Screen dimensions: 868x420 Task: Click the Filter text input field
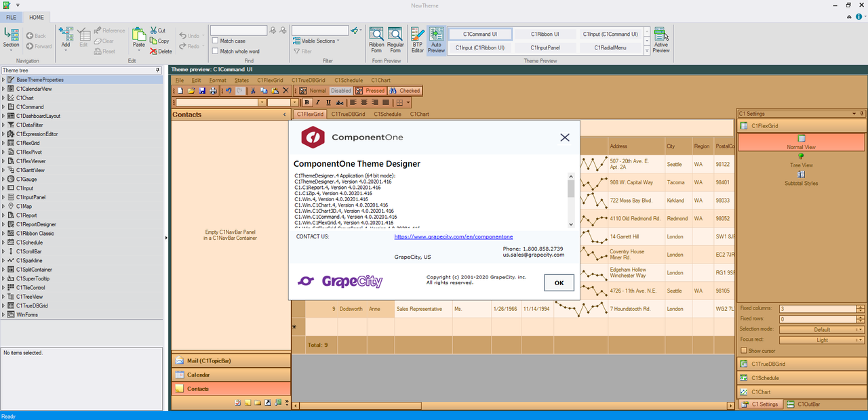[x=320, y=30]
